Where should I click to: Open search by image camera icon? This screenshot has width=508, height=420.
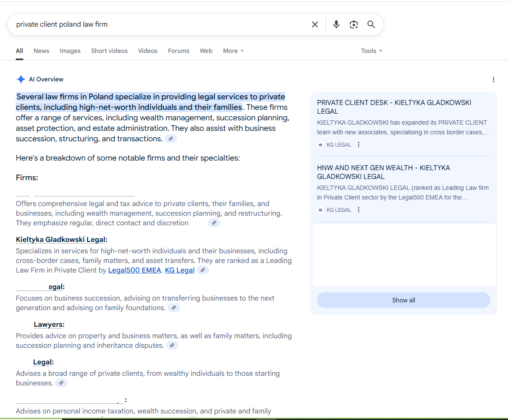pyautogui.click(x=354, y=24)
